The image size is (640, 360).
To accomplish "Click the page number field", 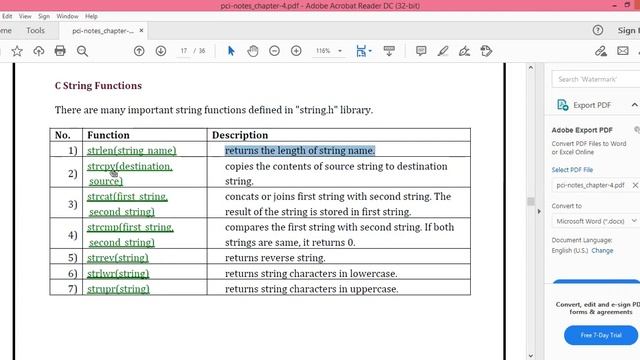I will (x=184, y=51).
